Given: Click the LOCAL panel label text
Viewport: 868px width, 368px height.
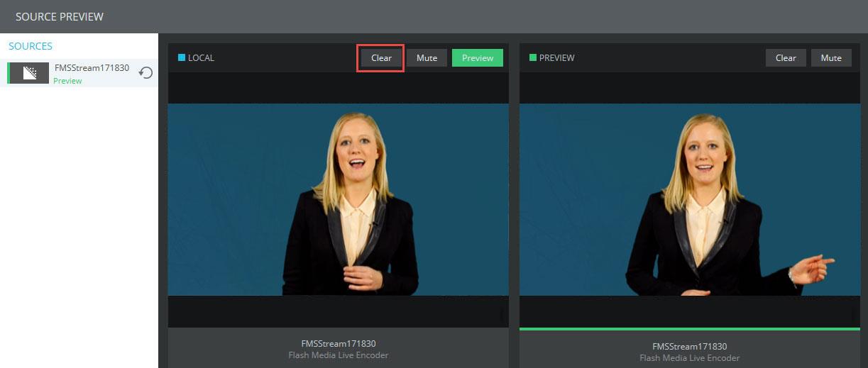Looking at the screenshot, I should tap(201, 58).
